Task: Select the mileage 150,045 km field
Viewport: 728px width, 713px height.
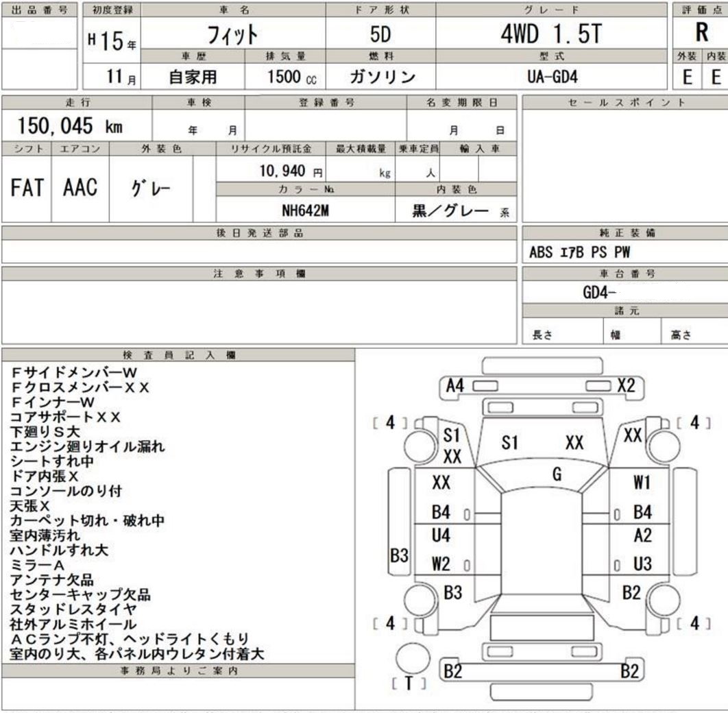Action: (x=77, y=125)
